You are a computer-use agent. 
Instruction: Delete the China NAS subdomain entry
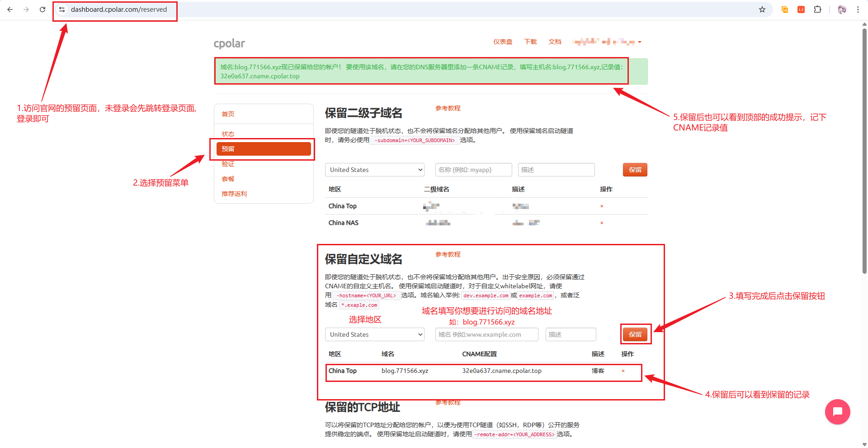pos(602,223)
